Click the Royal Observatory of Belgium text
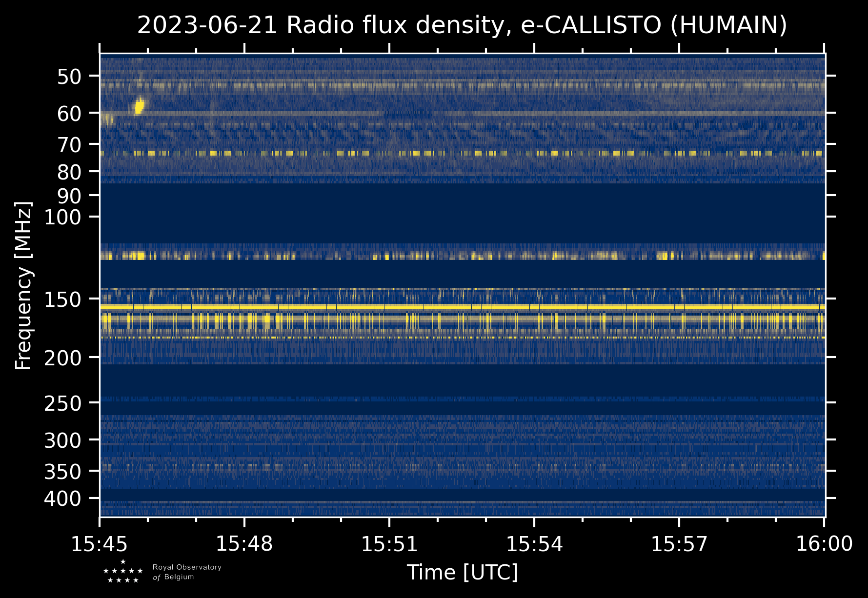 coord(186,572)
